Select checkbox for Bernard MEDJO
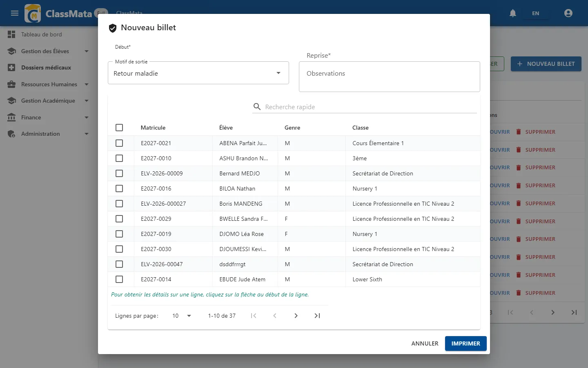Image resolution: width=588 pixels, height=368 pixels. point(119,173)
